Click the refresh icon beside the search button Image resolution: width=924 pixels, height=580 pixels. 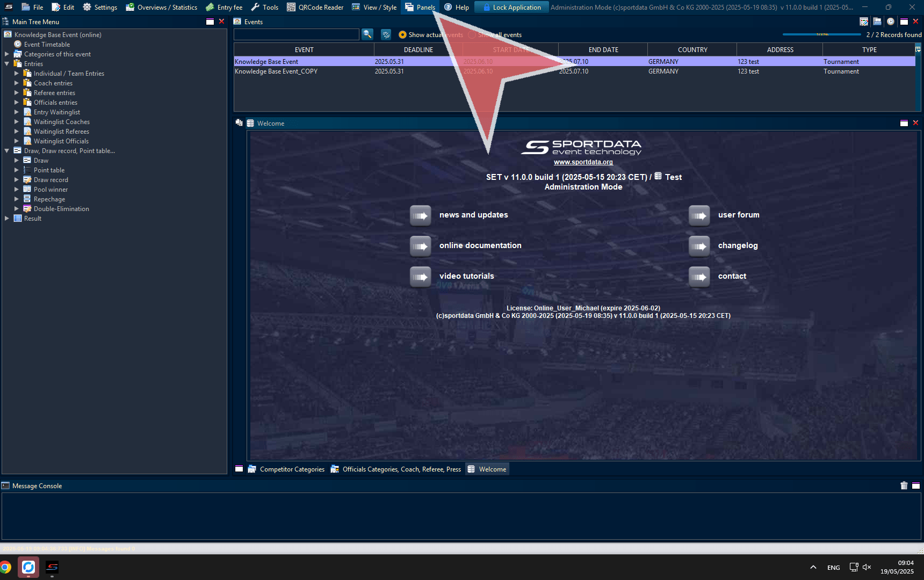[x=386, y=34]
